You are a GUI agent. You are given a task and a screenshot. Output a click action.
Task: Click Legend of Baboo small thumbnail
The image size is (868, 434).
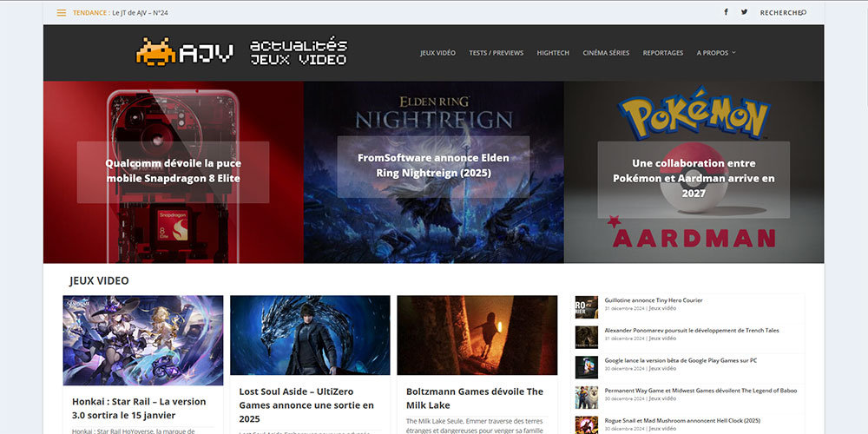(x=586, y=398)
